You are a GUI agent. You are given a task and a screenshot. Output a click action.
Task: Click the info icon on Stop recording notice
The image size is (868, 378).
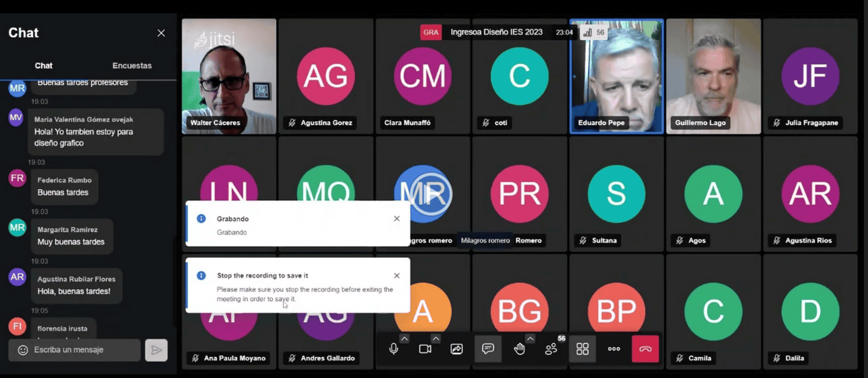(x=201, y=275)
